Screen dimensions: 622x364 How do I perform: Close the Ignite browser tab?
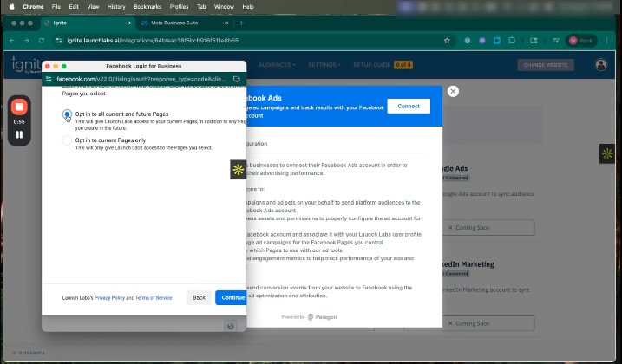click(129, 23)
